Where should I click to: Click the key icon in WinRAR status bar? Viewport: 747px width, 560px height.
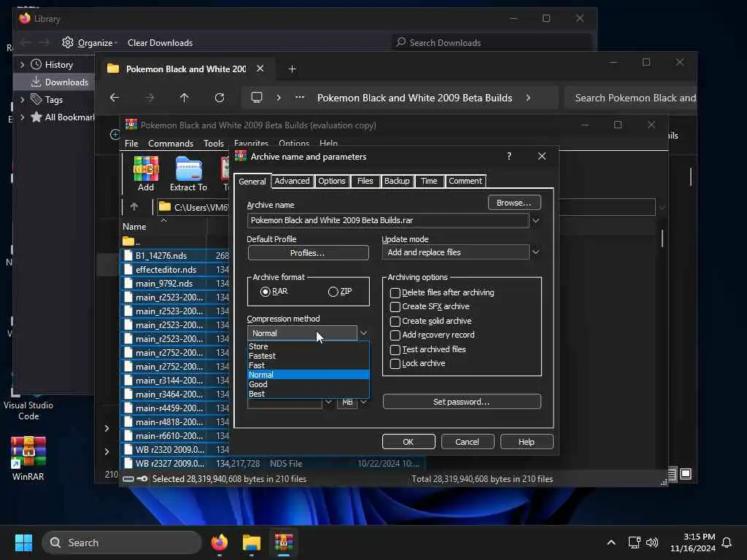[x=142, y=479]
